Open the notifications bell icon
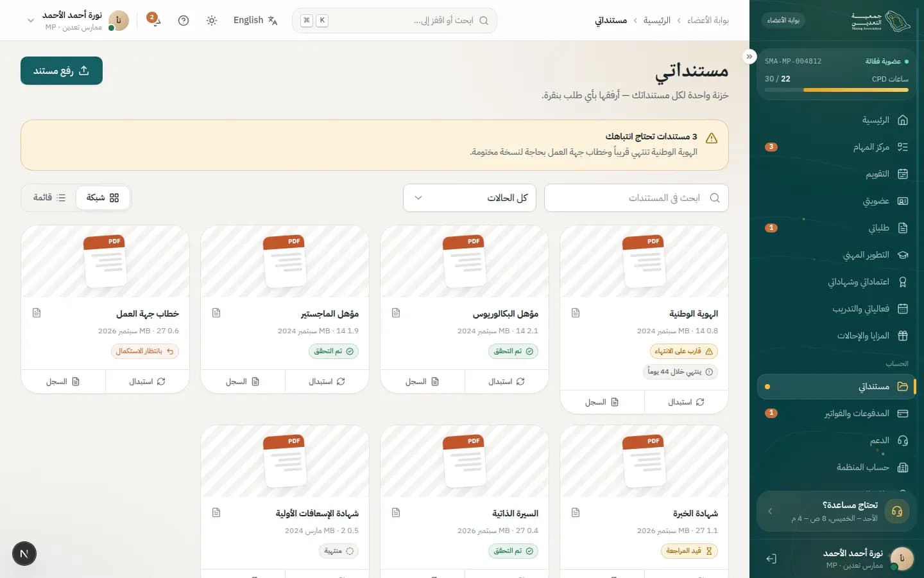924x578 pixels. 154,20
